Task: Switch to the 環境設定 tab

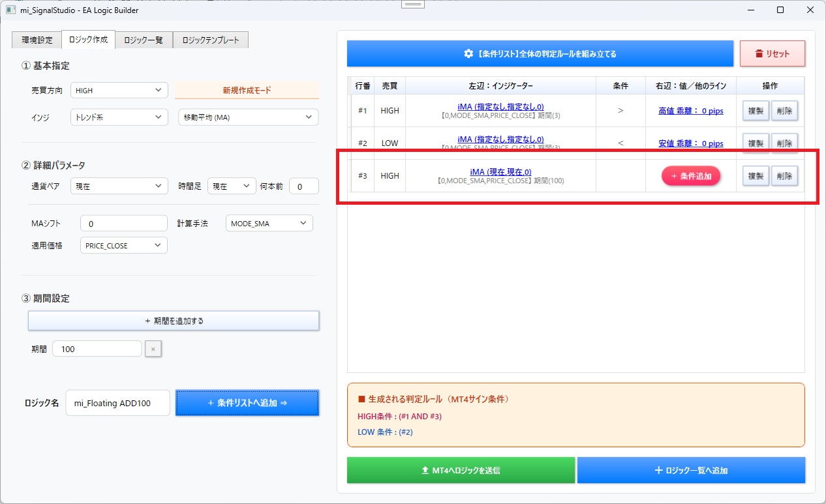Action: [x=37, y=40]
